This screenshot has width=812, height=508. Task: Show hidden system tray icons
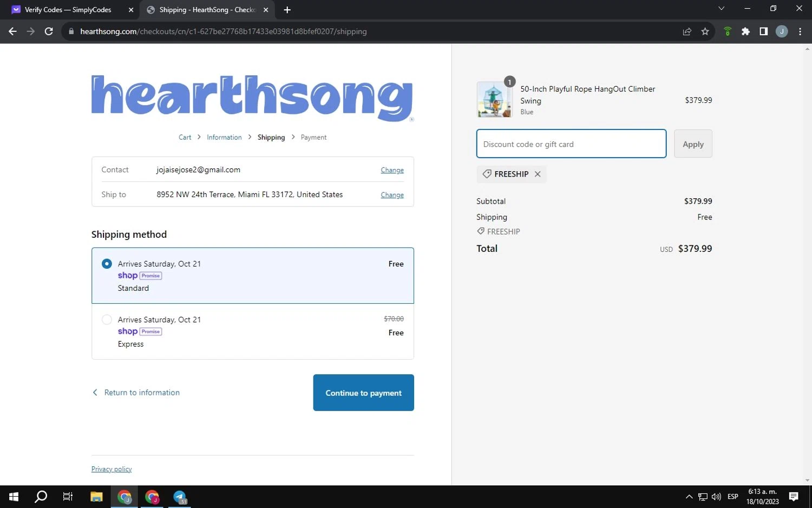[689, 497]
